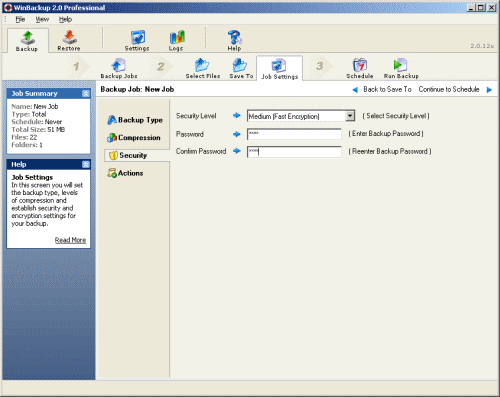500x397 pixels.
Task: Open the Restore section
Action: coord(69,41)
